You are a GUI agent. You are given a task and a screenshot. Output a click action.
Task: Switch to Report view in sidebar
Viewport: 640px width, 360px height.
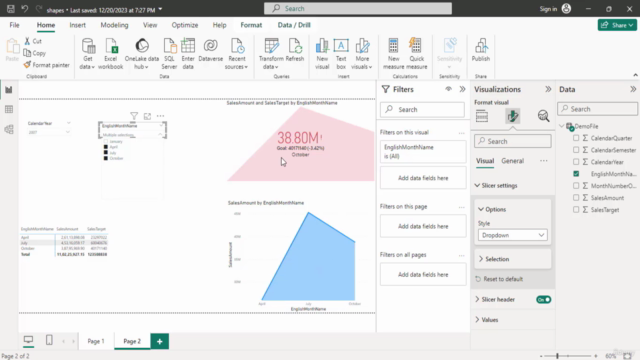pyautogui.click(x=9, y=90)
